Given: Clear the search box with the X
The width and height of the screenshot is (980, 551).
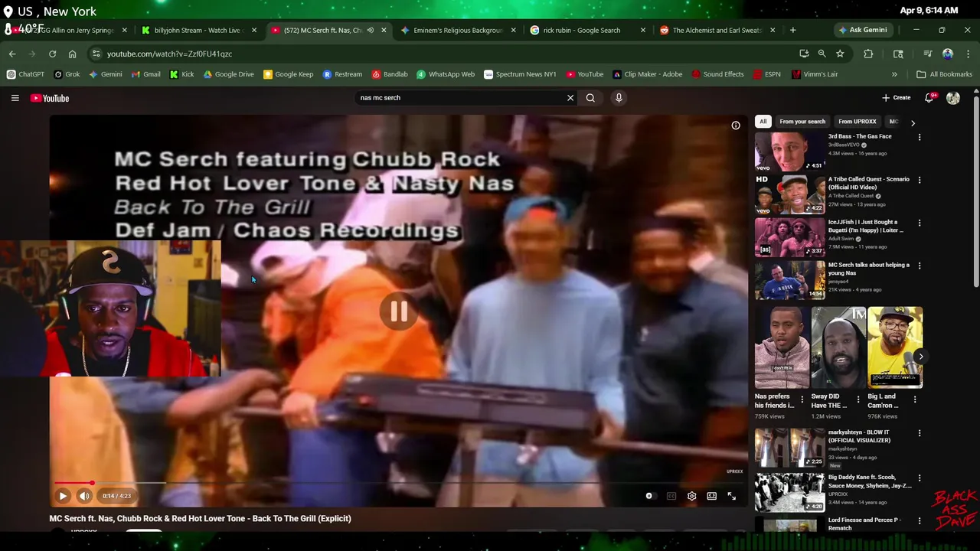Looking at the screenshot, I should click(x=570, y=98).
